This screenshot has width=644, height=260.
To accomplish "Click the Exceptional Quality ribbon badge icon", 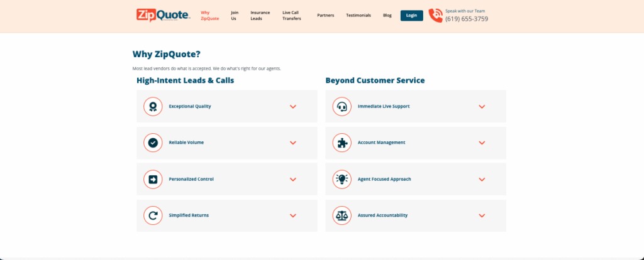I will [152, 106].
